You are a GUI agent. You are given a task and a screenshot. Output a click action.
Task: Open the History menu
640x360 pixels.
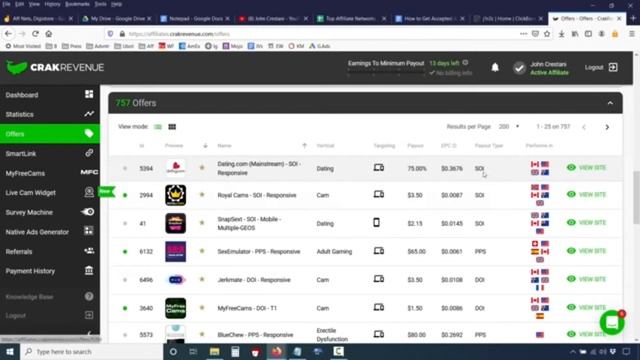(52, 4)
